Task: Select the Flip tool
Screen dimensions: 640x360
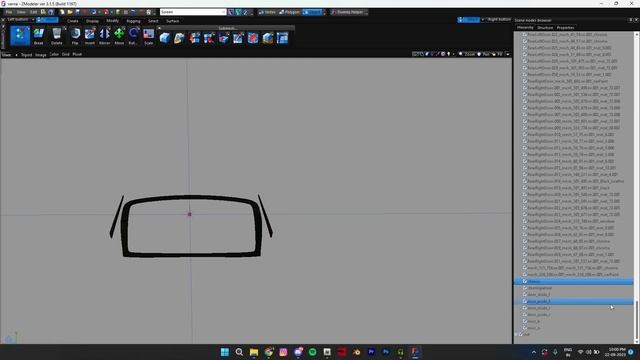Action: [x=75, y=36]
